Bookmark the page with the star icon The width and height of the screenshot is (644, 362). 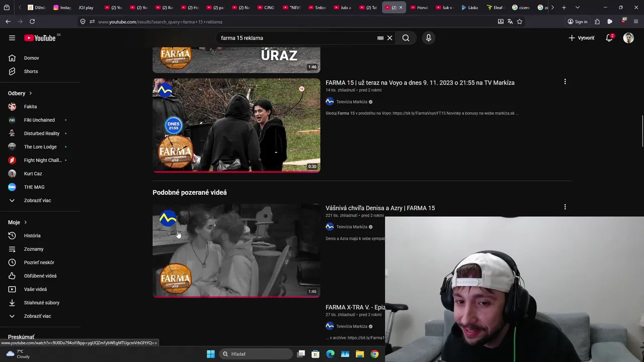520,22
